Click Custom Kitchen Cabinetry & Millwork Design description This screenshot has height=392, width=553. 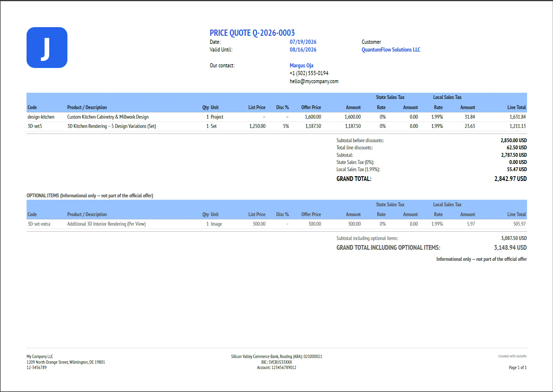tap(108, 117)
